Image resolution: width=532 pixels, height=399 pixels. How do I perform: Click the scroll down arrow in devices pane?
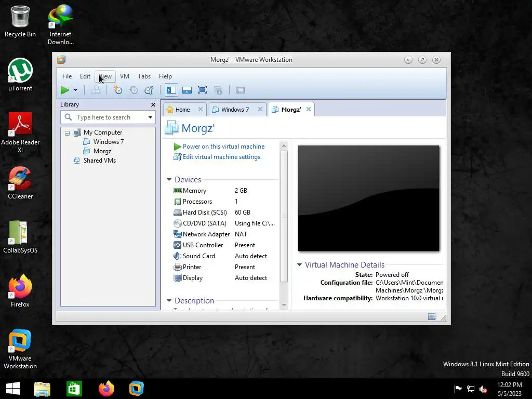(284, 305)
